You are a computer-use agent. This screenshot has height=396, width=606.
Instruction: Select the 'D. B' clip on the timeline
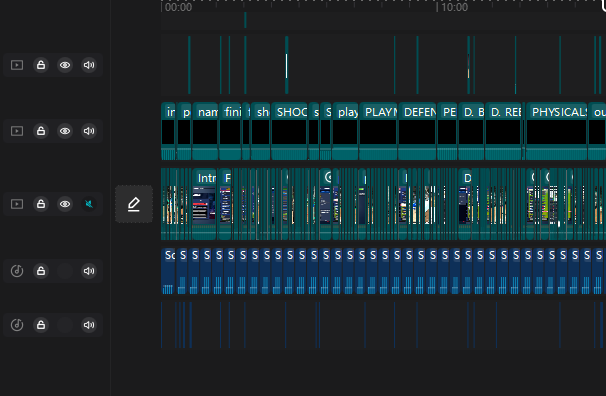(x=471, y=131)
